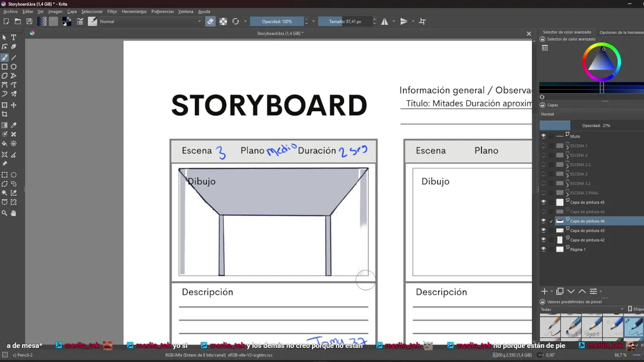Select the Rectangular Selection tool
This screenshot has width=644, height=362.
click(x=5, y=175)
